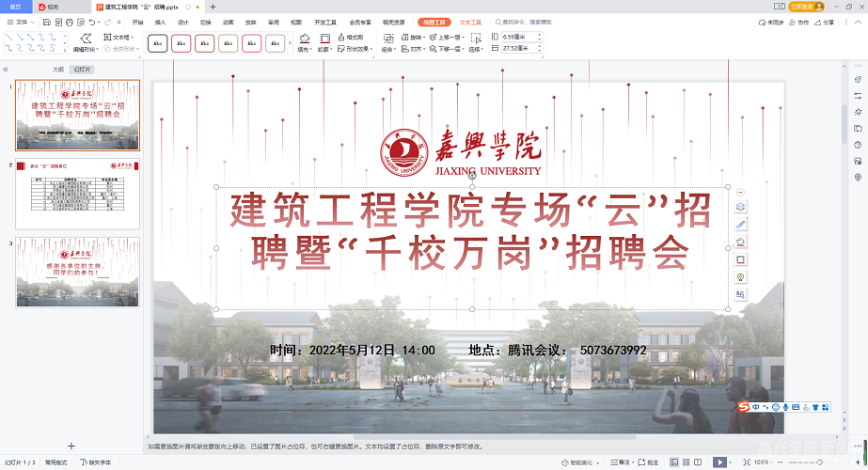
Task: Select slide 2 thumbnail with table
Action: click(77, 194)
